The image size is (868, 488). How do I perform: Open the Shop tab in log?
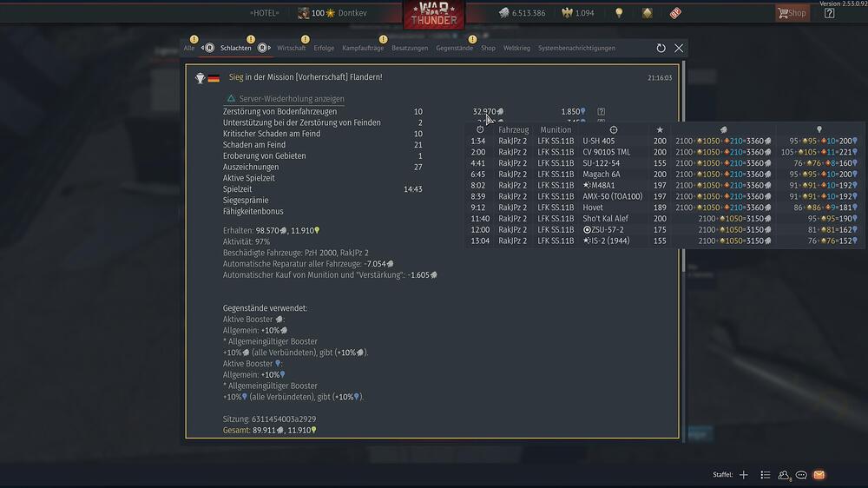[x=488, y=48]
